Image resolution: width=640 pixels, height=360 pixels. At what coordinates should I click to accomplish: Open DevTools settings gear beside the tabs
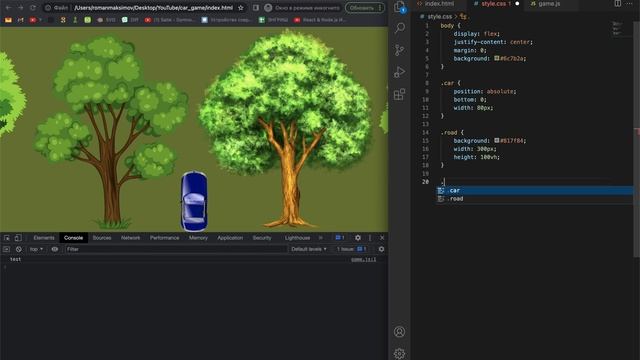point(358,238)
